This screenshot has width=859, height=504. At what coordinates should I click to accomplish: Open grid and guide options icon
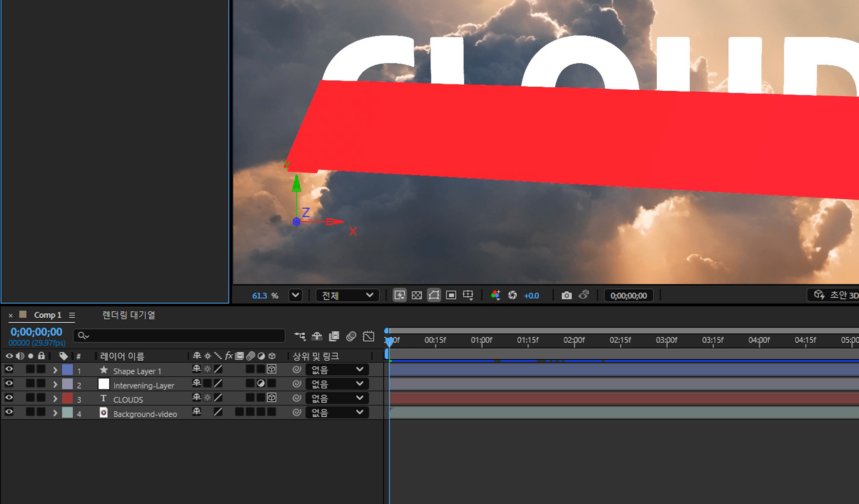(468, 295)
